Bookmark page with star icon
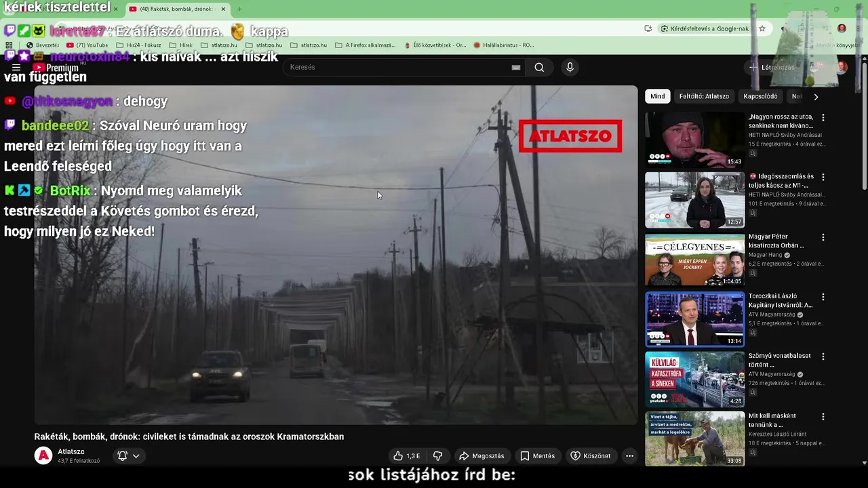Image resolution: width=868 pixels, height=488 pixels. [x=762, y=28]
